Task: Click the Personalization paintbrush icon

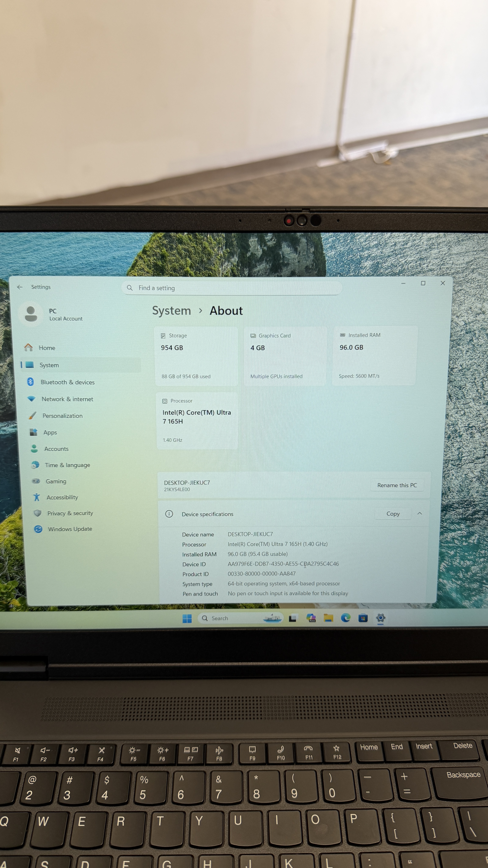Action: pyautogui.click(x=32, y=415)
